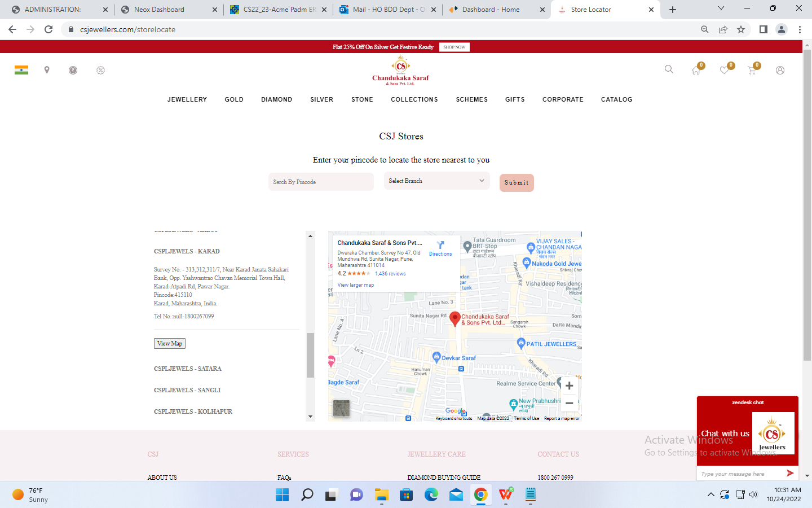This screenshot has width=812, height=508.
Task: Open the CORPORATE menu
Action: click(563, 99)
